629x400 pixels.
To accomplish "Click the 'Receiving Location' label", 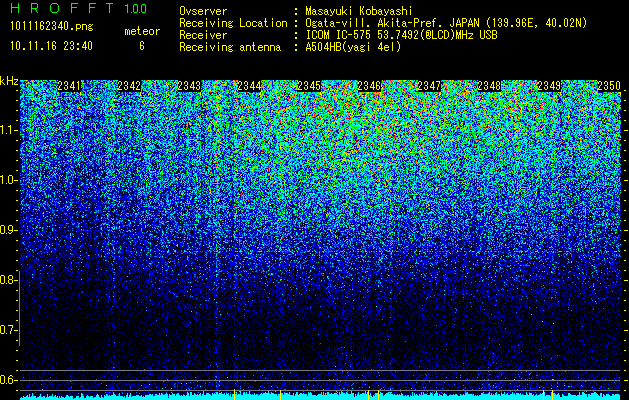I will pyautogui.click(x=233, y=23).
